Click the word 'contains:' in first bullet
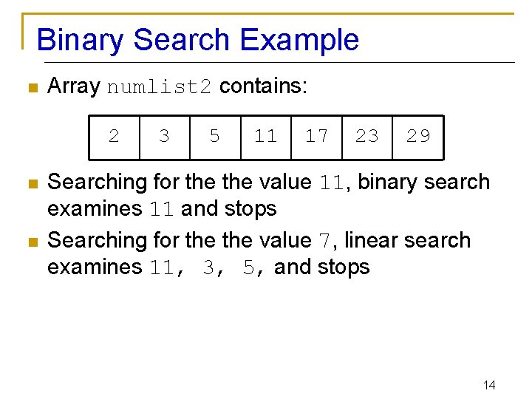This screenshot has height=399, width=532. (x=263, y=86)
